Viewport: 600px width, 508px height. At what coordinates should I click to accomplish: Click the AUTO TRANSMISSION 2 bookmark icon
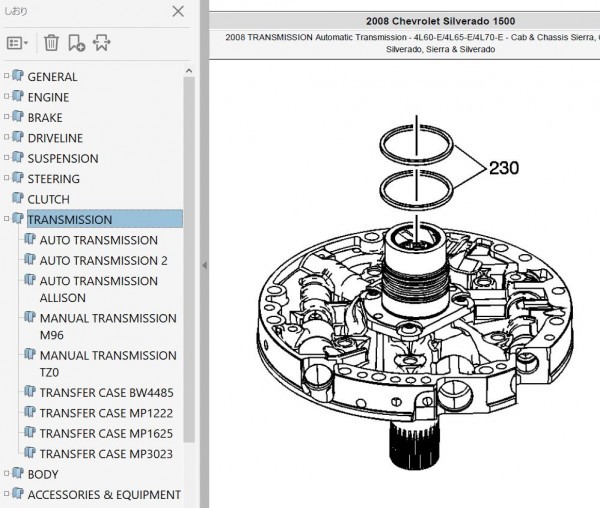coord(30,259)
